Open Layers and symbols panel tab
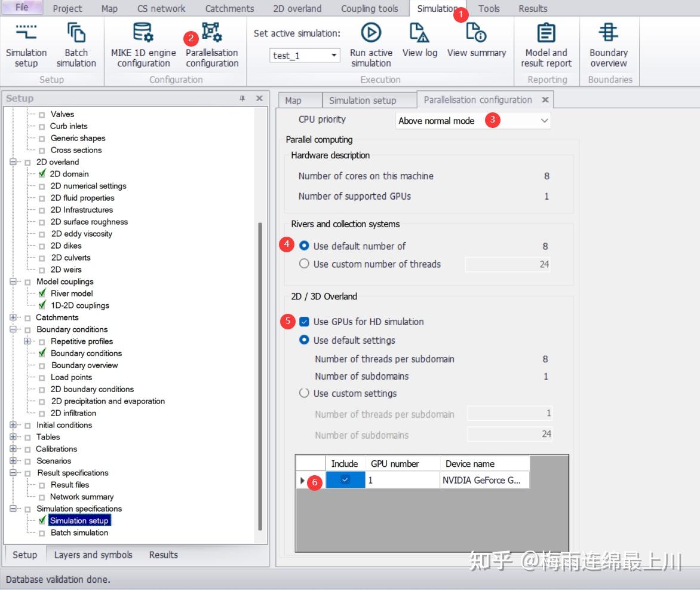The height and width of the screenshot is (590, 700). (x=93, y=555)
